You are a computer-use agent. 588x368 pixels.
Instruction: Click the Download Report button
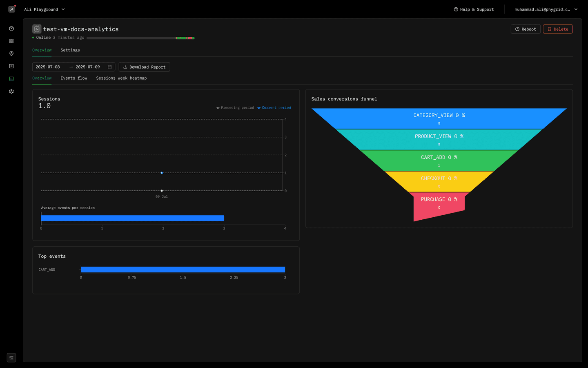[x=144, y=67]
